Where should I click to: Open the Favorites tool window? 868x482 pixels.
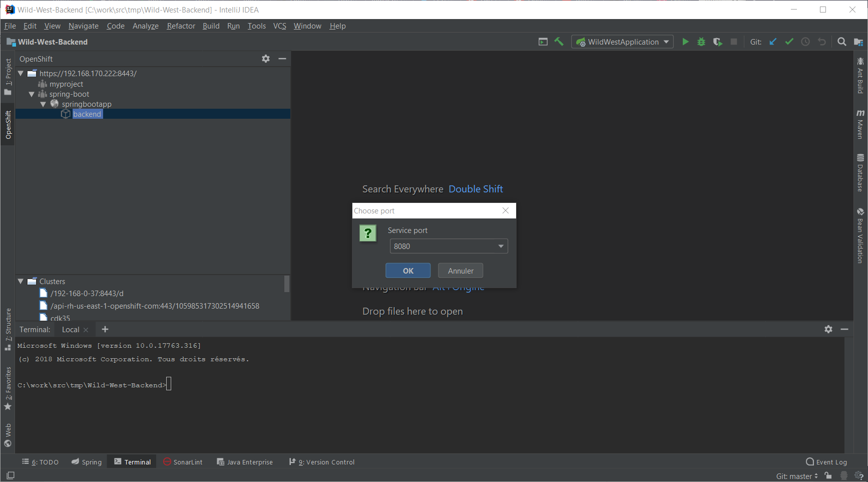tap(8, 389)
